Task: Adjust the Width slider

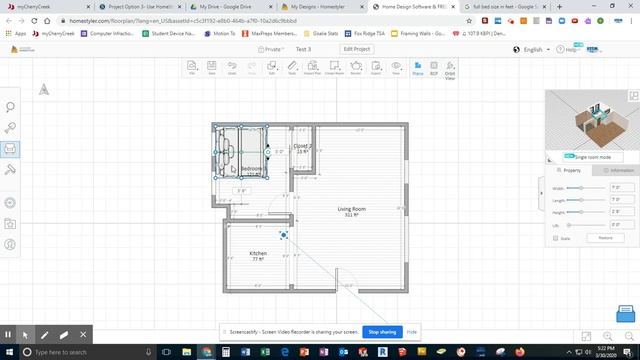Action: point(581,188)
